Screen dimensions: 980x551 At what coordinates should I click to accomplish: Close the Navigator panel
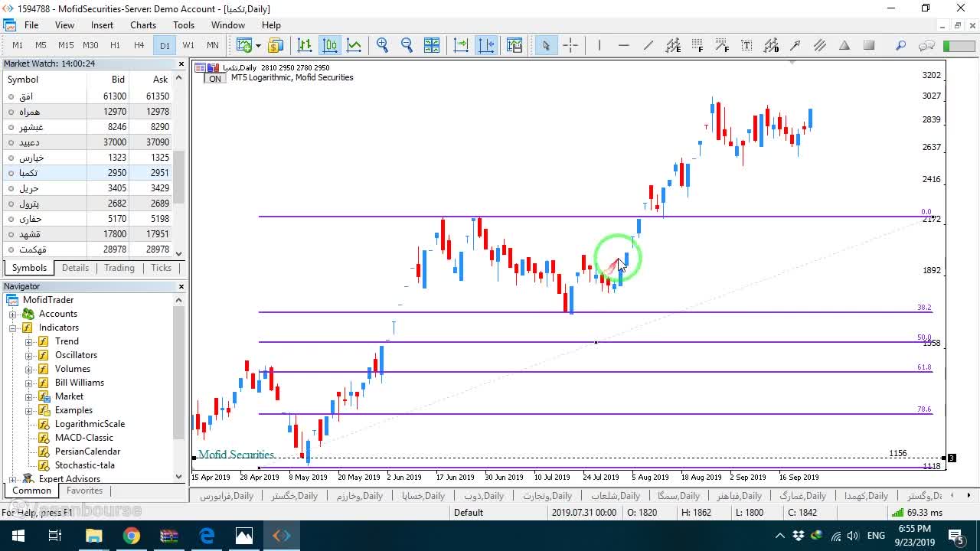(x=181, y=286)
